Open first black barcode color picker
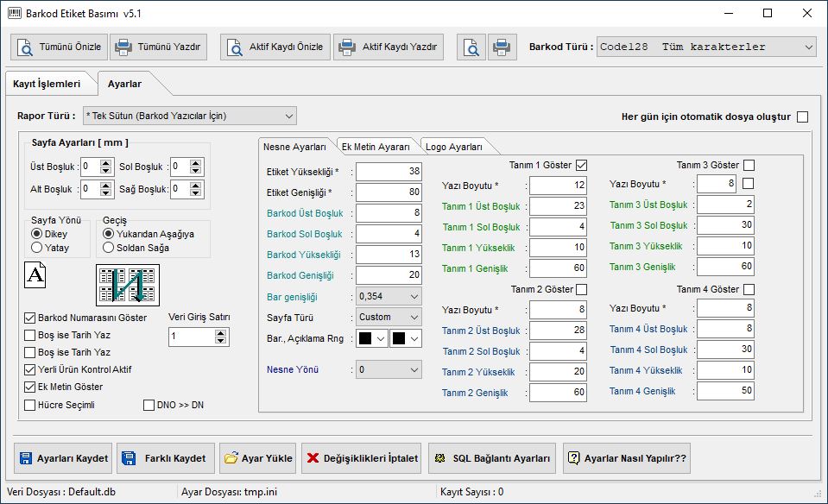 (x=372, y=339)
